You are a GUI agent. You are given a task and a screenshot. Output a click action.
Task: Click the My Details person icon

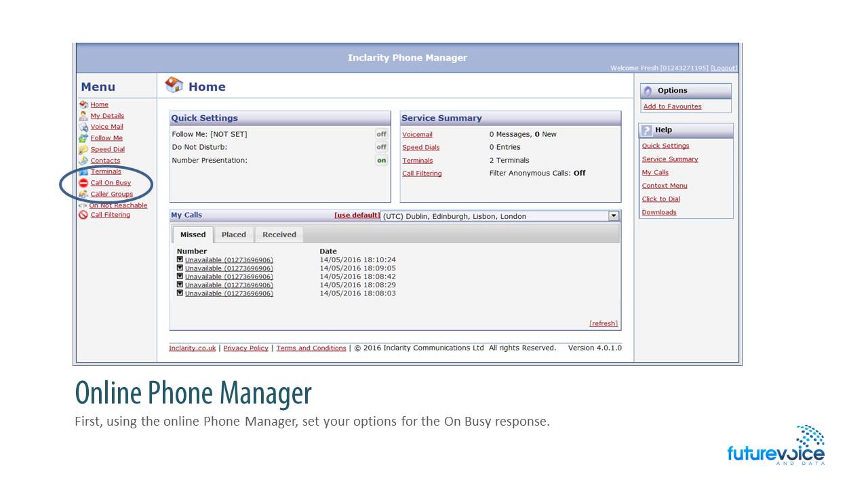tap(83, 116)
